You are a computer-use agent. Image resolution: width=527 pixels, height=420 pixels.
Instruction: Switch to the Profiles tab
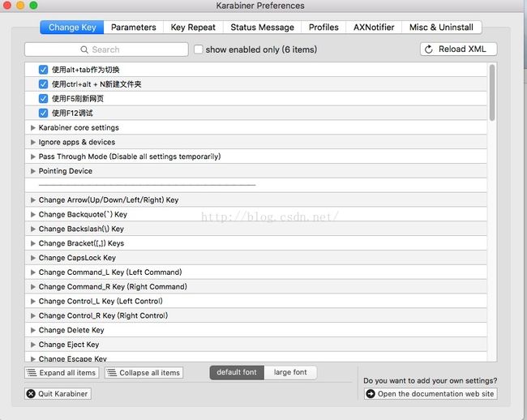(x=323, y=28)
